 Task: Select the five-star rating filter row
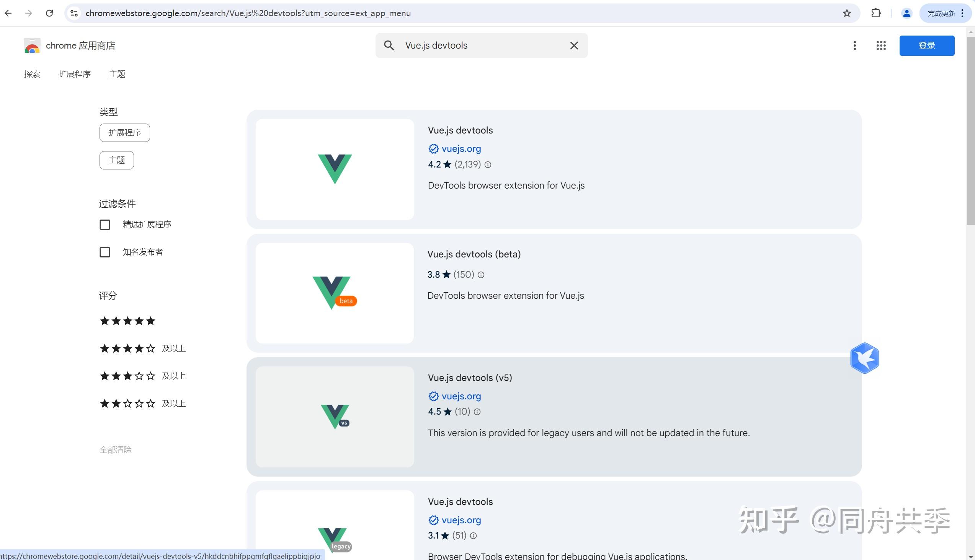(127, 321)
